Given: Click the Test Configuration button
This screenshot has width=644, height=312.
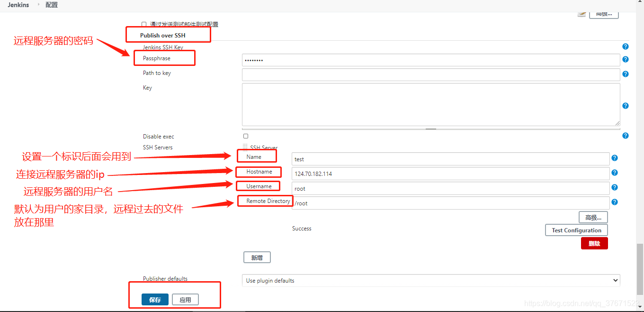Looking at the screenshot, I should [x=576, y=230].
